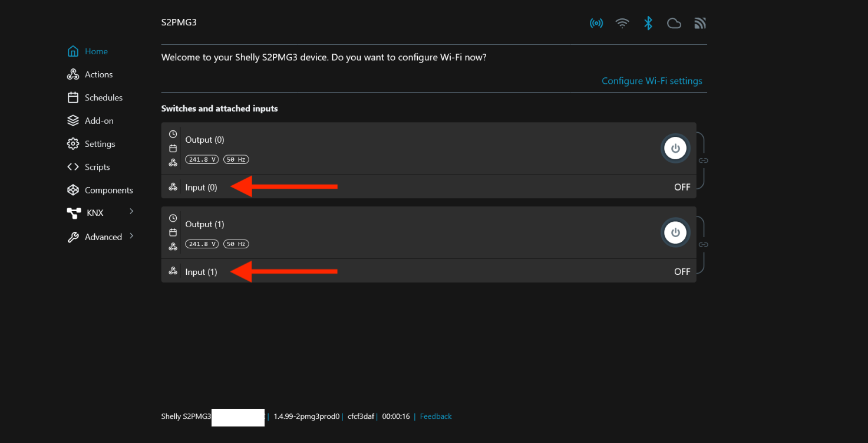The image size is (868, 443).
Task: Open Components in the sidebar
Action: tap(108, 190)
